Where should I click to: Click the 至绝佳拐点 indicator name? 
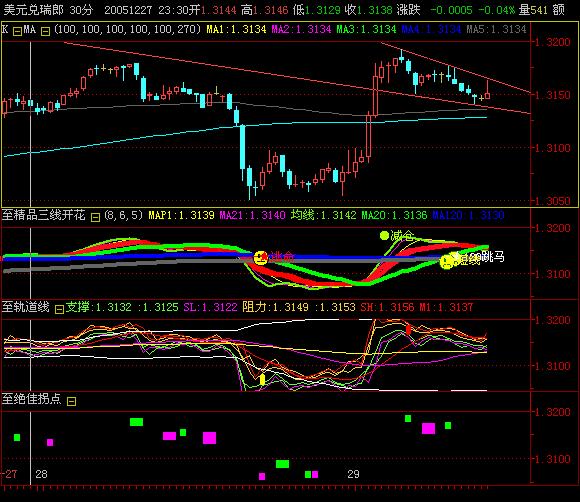[31, 398]
